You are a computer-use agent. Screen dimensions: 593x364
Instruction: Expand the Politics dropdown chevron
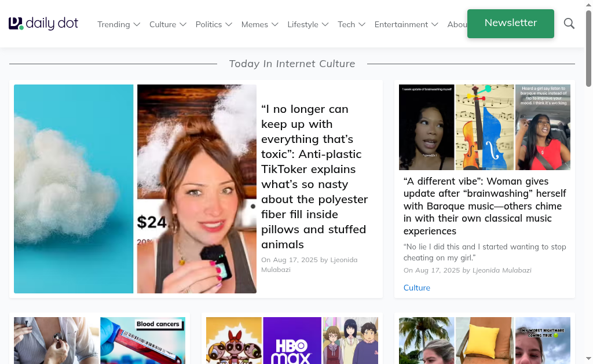(x=229, y=24)
